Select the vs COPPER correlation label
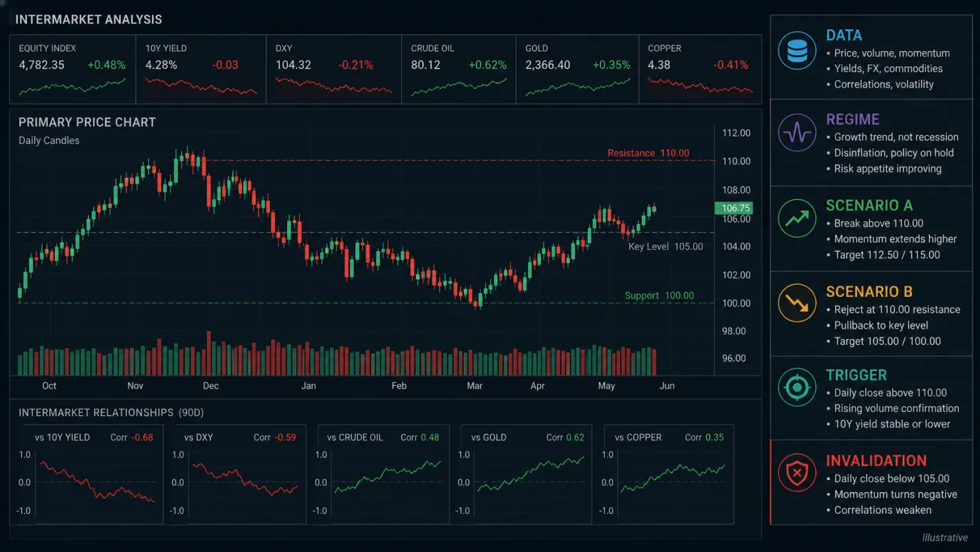 click(638, 437)
